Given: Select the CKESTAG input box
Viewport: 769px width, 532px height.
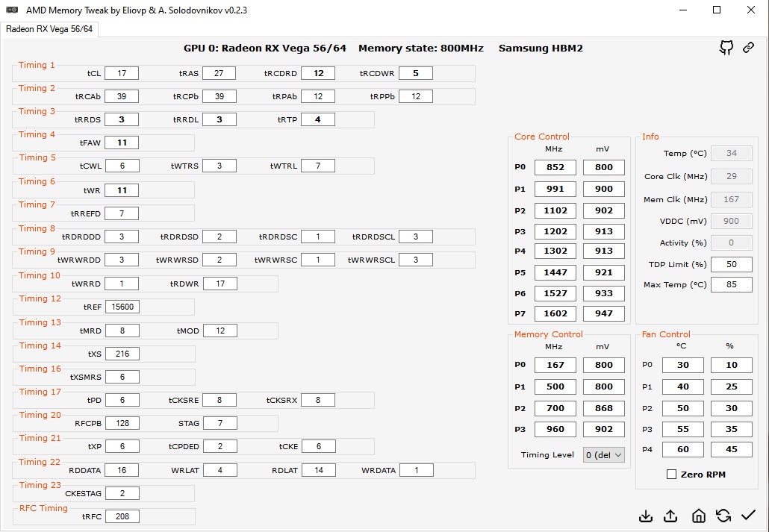Looking at the screenshot, I should [x=122, y=492].
